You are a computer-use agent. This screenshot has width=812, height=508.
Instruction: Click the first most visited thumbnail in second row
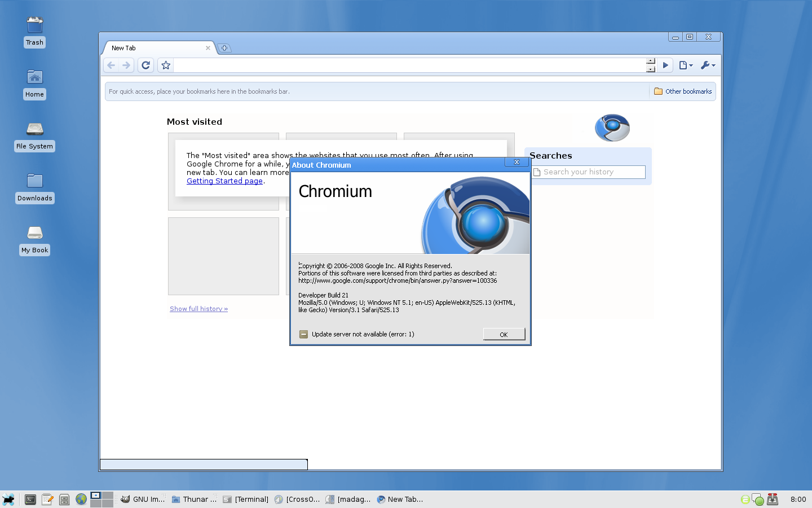223,256
